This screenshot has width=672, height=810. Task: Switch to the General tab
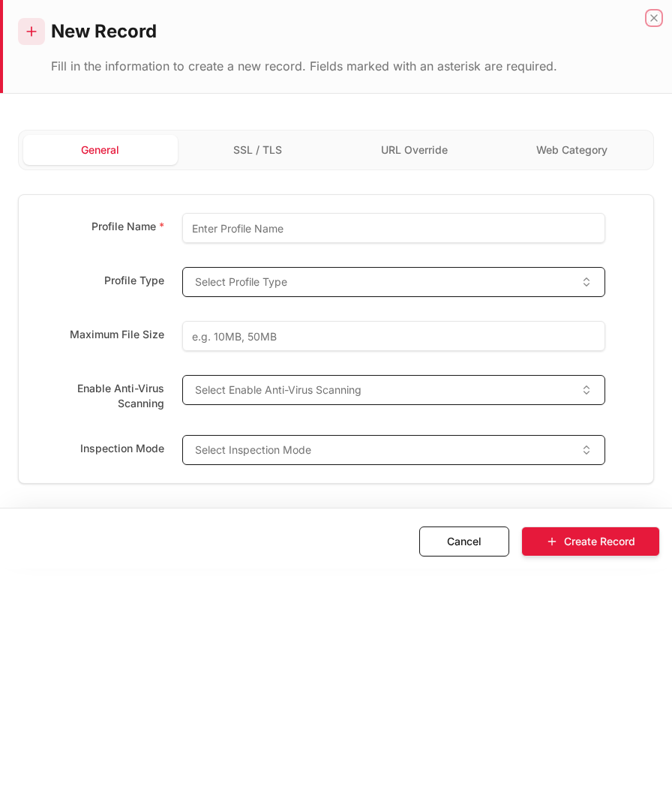coord(100,150)
